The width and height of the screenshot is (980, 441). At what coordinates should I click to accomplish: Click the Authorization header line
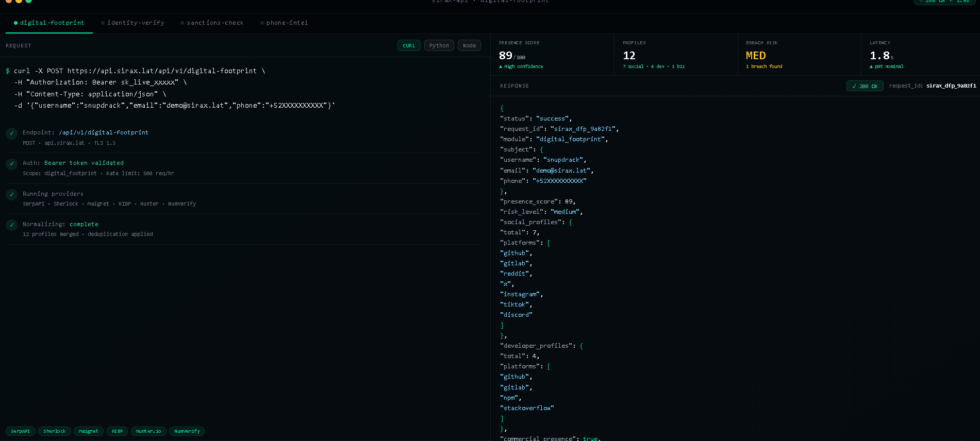tap(101, 82)
